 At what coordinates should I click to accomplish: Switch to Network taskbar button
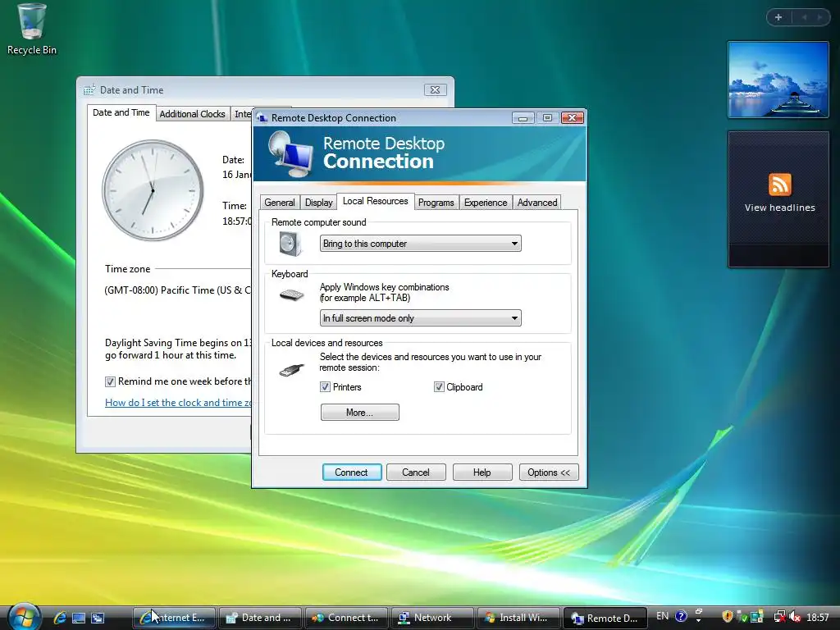click(x=432, y=618)
